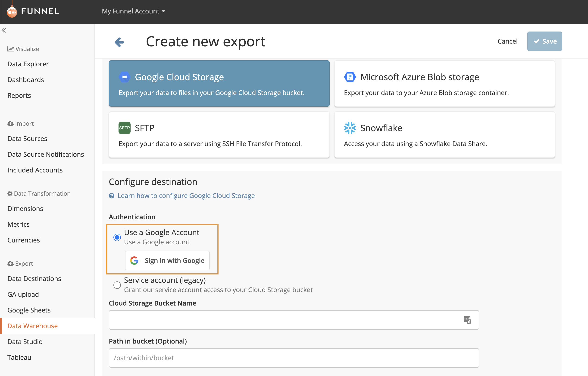Click the Export cloud icon in the sidebar

(10, 263)
